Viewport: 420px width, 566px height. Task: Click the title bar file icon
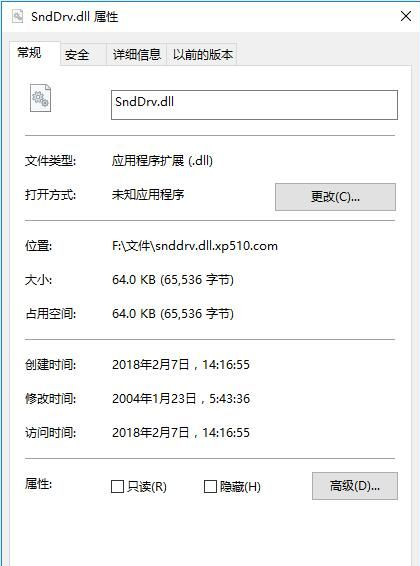pyautogui.click(x=17, y=16)
